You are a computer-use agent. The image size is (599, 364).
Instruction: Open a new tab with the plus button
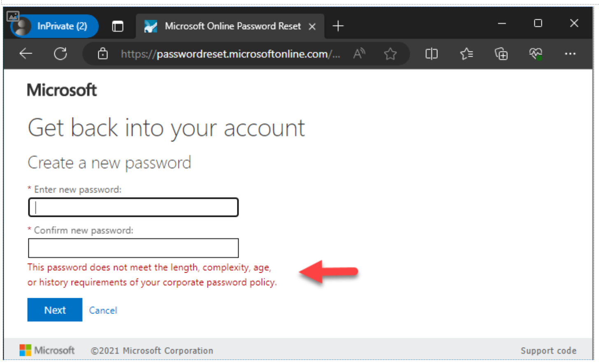pyautogui.click(x=338, y=26)
